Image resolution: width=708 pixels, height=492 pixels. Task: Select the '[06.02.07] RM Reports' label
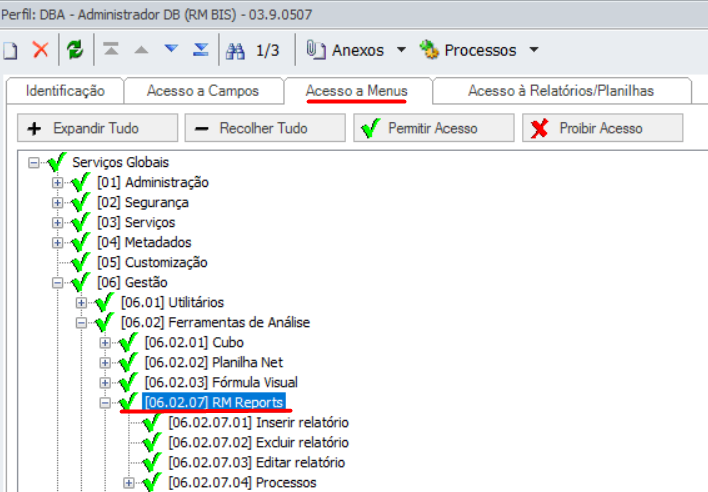click(214, 402)
